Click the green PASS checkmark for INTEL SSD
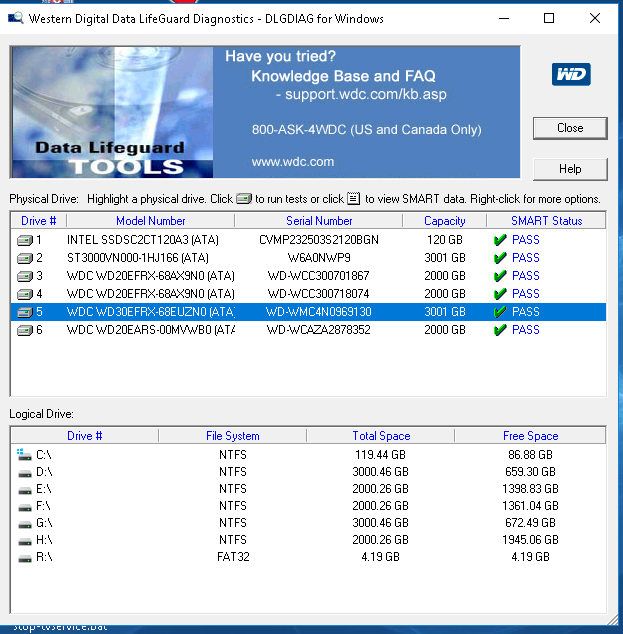This screenshot has height=634, width=623. pos(499,240)
